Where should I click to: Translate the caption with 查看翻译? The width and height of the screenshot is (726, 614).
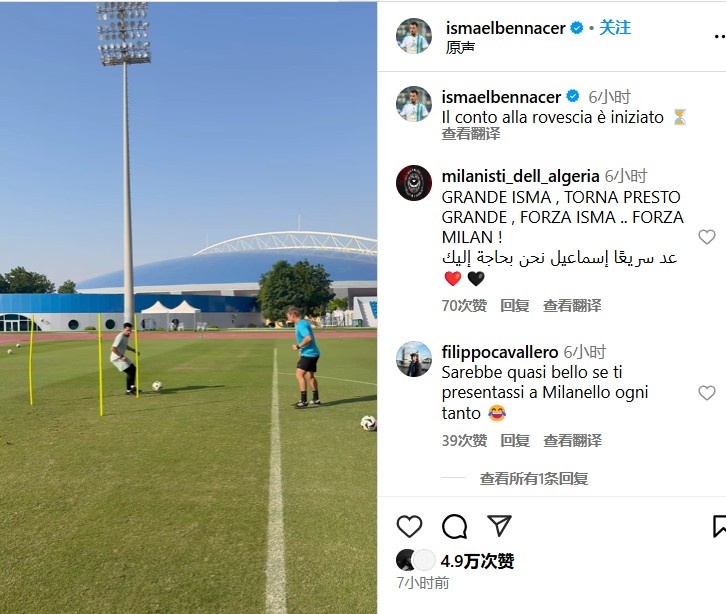coord(471,134)
